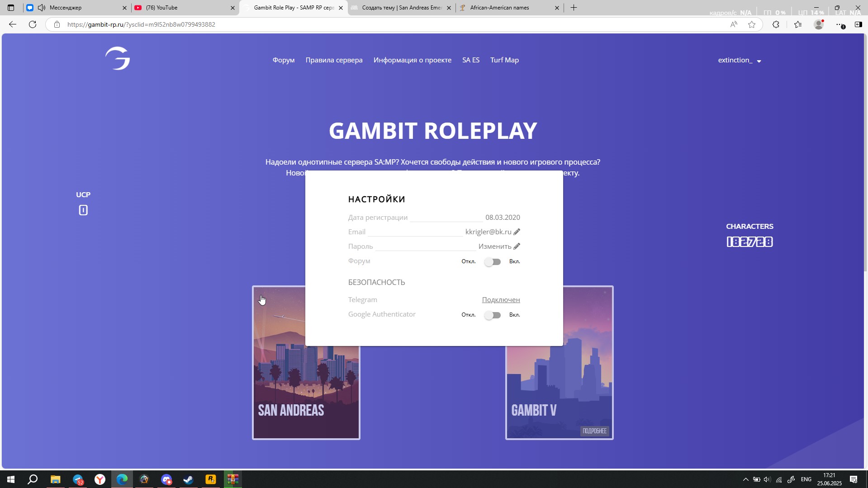View site info via the lock icon
This screenshot has width=868, height=488.
click(57, 24)
